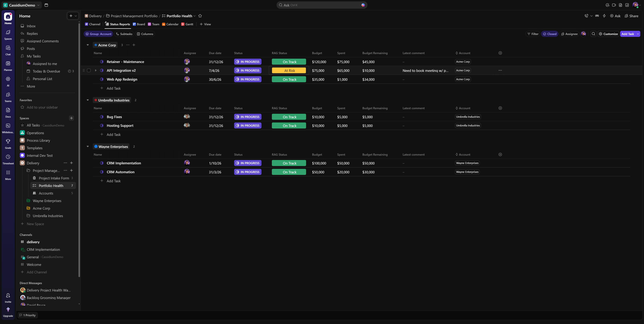Image resolution: width=644 pixels, height=324 pixels.
Task: Favorite Portfolio Health with star icon
Action: point(200,16)
